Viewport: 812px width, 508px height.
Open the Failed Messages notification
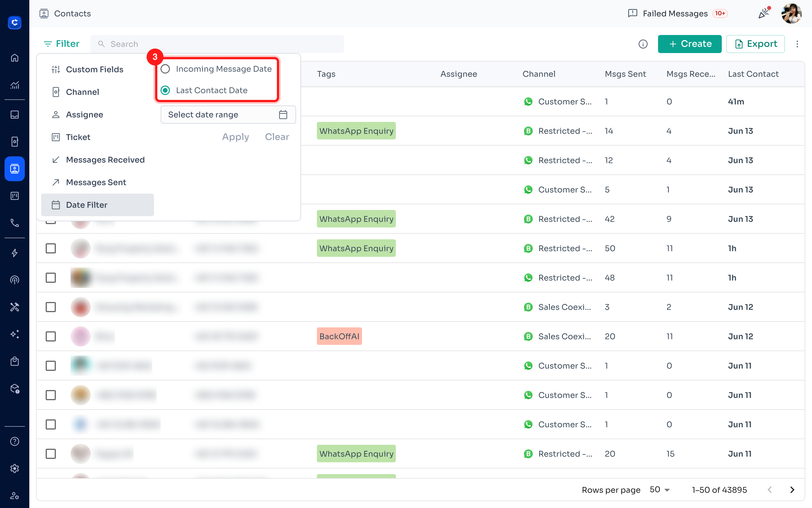677,14
